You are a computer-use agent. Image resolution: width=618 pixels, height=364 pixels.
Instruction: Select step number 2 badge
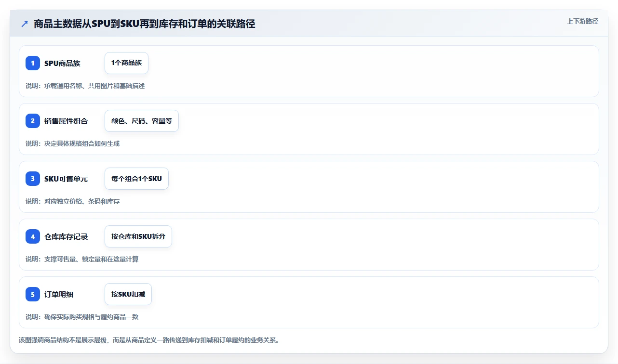33,121
